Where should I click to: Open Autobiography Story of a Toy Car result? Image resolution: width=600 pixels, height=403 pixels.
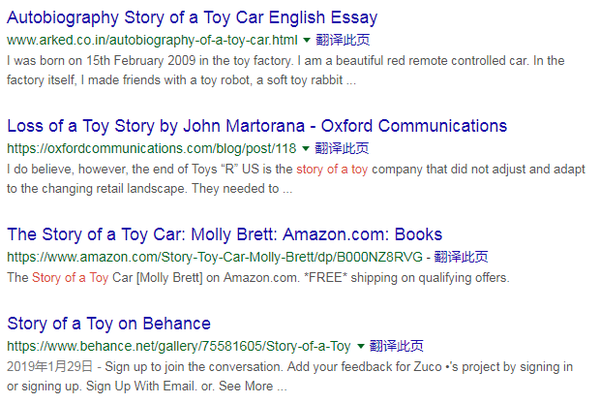point(192,18)
